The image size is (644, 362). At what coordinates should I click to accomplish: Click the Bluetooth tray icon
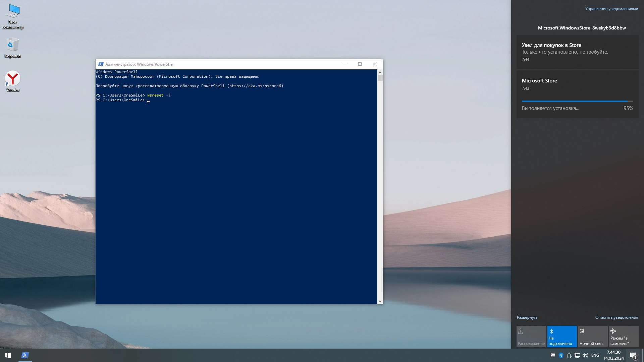(561, 355)
